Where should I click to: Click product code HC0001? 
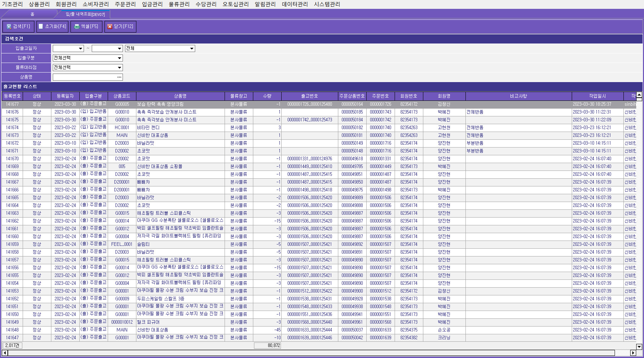[x=122, y=128]
